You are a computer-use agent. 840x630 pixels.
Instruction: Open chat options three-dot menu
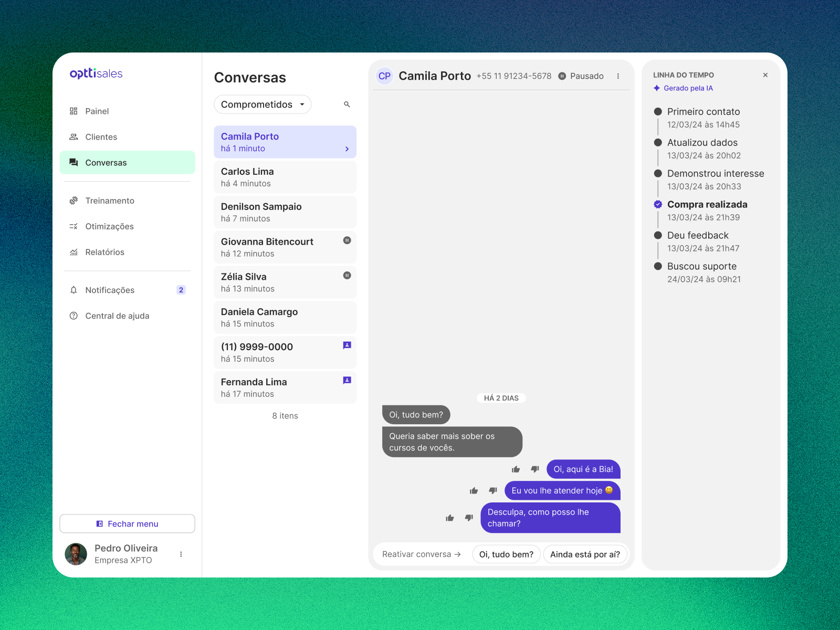point(618,76)
